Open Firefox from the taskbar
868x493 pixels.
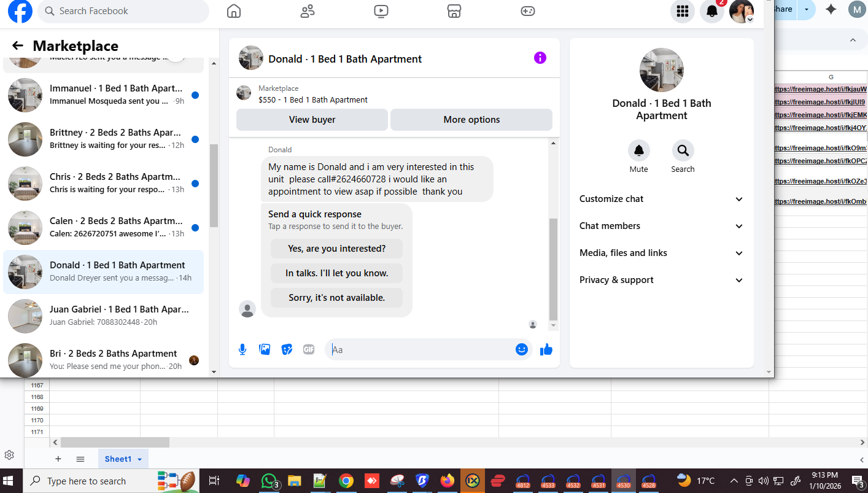[448, 481]
